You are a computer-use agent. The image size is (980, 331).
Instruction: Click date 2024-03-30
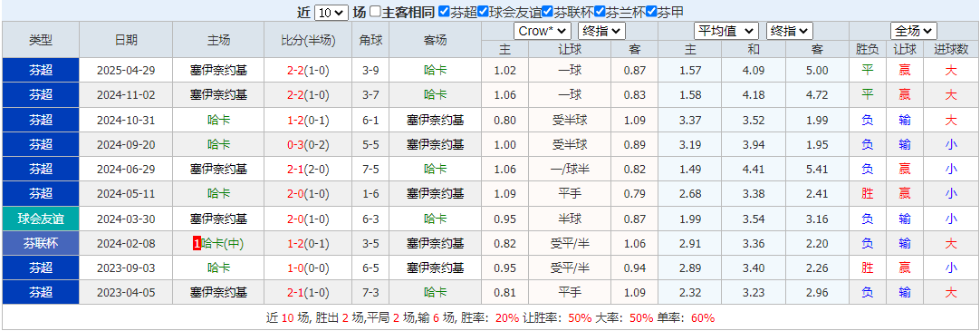pyautogui.click(x=126, y=219)
